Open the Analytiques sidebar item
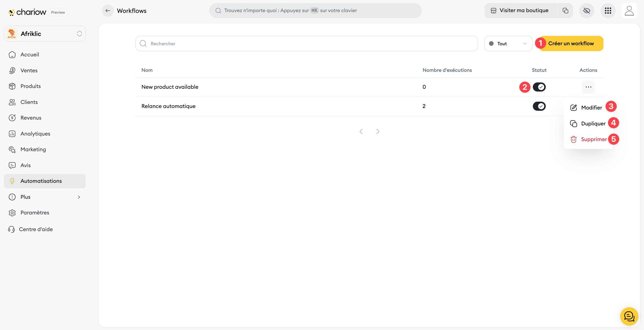 click(x=35, y=134)
